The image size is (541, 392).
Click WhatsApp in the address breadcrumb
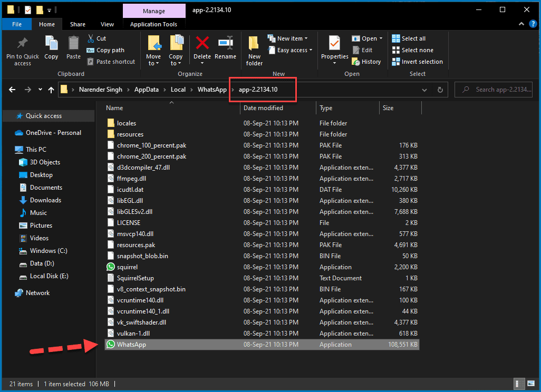coord(212,90)
